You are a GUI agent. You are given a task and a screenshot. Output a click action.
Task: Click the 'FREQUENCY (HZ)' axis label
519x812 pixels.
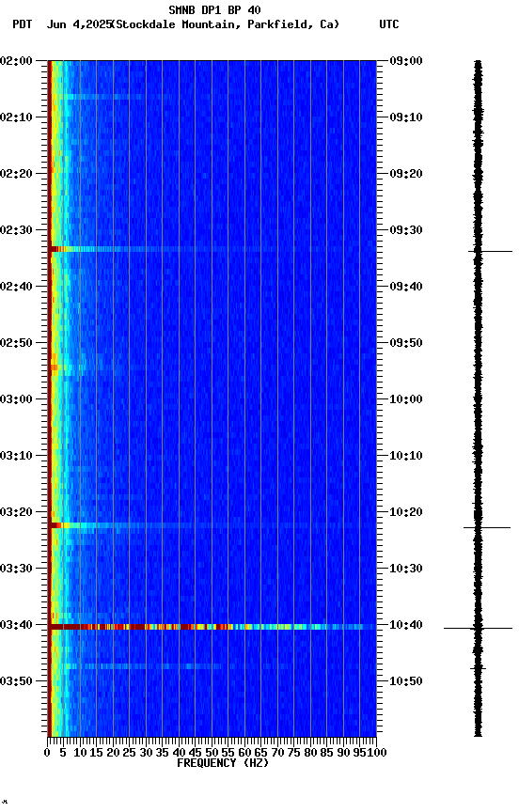coord(223,763)
